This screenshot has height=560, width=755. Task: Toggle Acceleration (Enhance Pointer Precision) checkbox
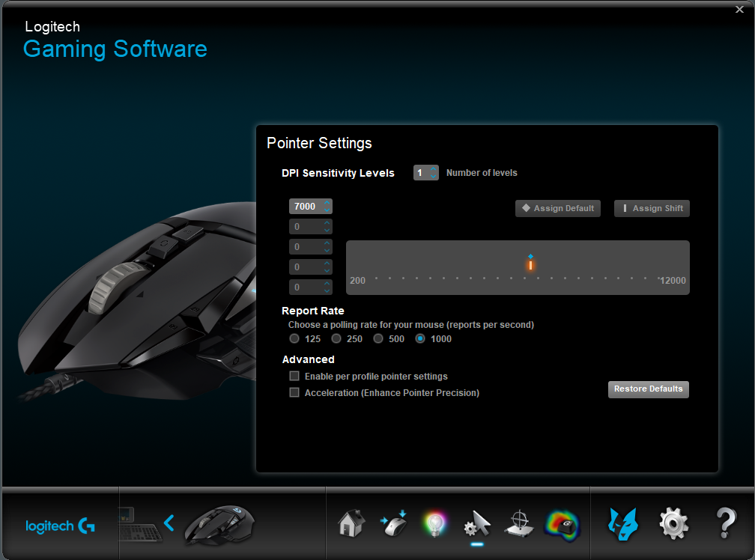(x=294, y=392)
